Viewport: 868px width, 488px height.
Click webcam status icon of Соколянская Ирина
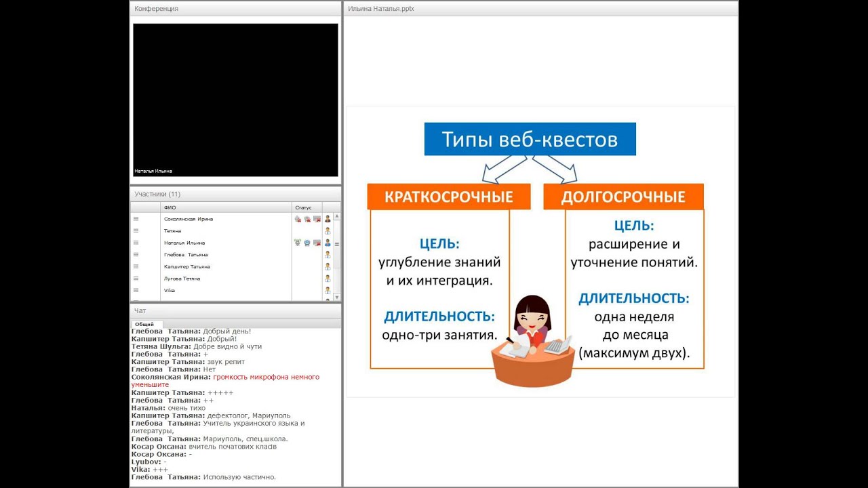point(307,219)
